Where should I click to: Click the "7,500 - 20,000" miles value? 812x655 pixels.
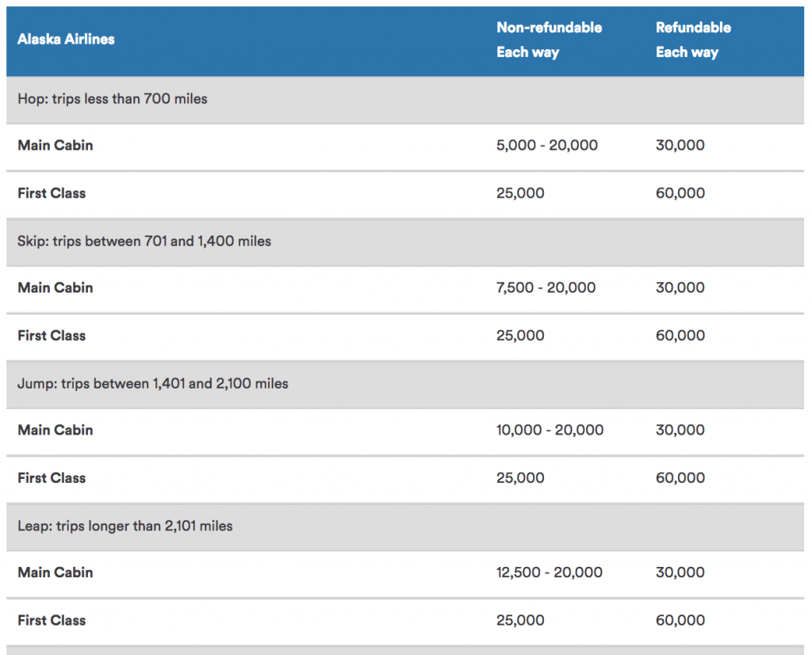[x=546, y=288]
